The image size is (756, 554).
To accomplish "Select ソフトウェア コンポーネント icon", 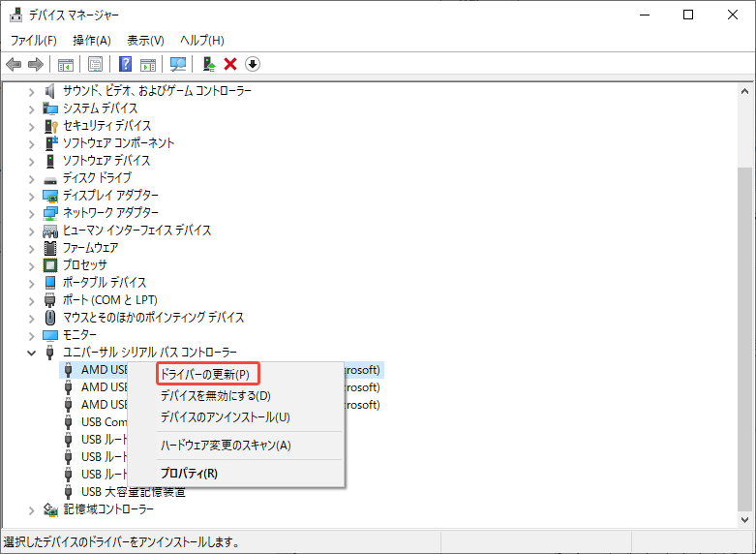I will [x=50, y=142].
